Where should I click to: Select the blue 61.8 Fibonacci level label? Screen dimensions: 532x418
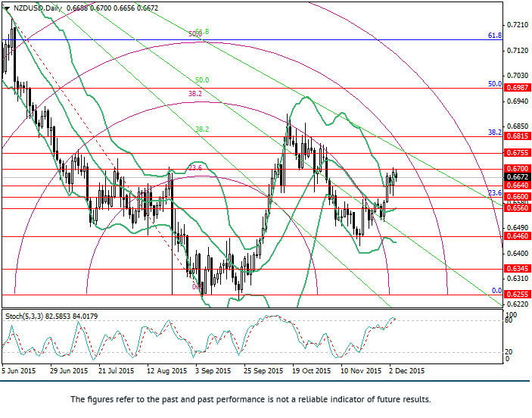(x=495, y=36)
